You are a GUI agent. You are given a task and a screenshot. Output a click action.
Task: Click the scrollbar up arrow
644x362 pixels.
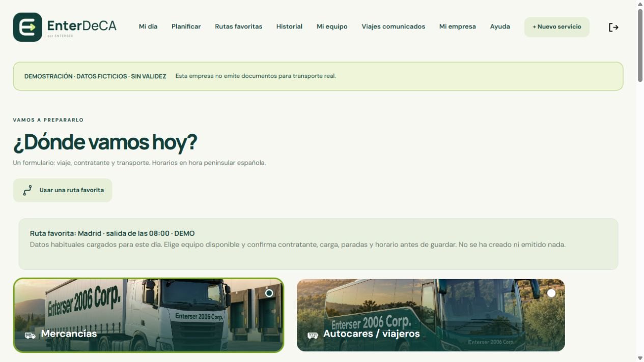click(640, 4)
